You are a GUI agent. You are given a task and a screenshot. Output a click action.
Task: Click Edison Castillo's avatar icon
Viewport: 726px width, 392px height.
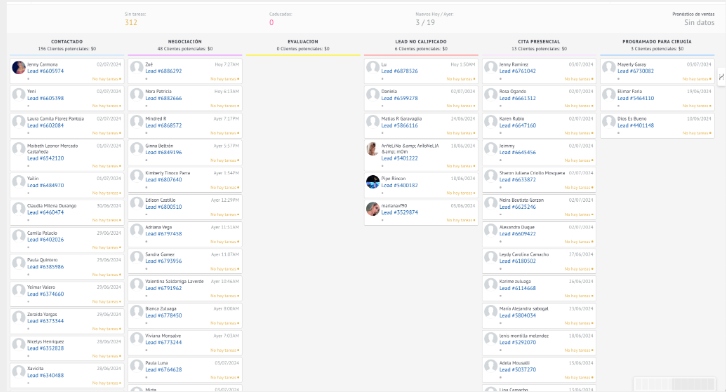pos(137,204)
